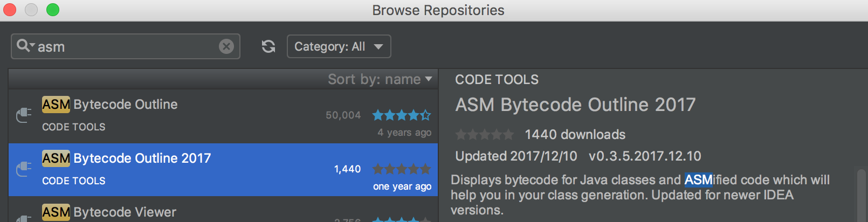The height and width of the screenshot is (222, 868).
Task: Click the green zoom window button
Action: click(x=53, y=10)
